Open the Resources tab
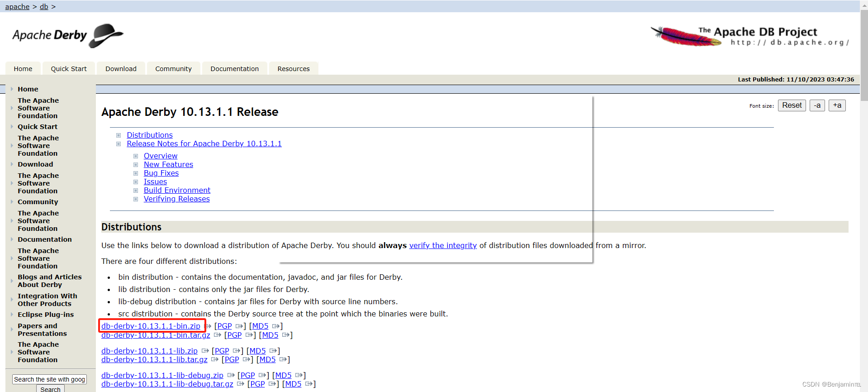Image resolution: width=868 pixels, height=392 pixels. point(294,69)
